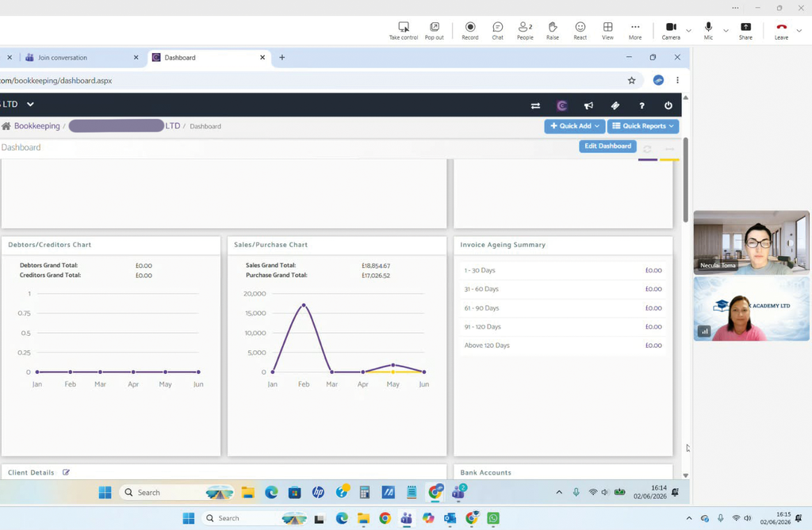Click the Edit Dashboard button
The height and width of the screenshot is (530, 812).
pyautogui.click(x=607, y=146)
